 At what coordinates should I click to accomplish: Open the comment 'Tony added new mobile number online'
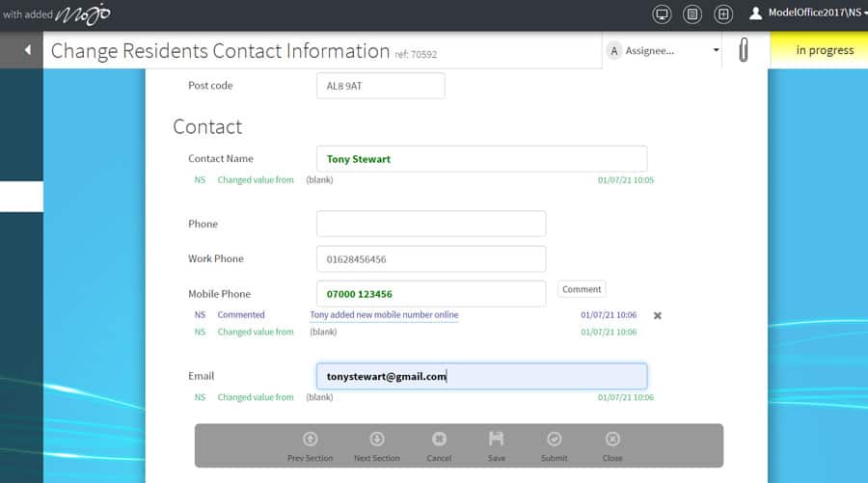384,315
